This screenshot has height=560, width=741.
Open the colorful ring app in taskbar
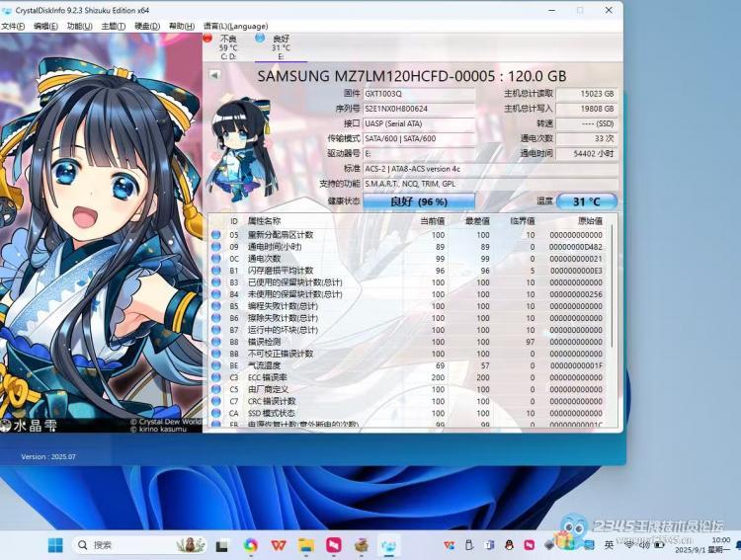click(x=251, y=546)
